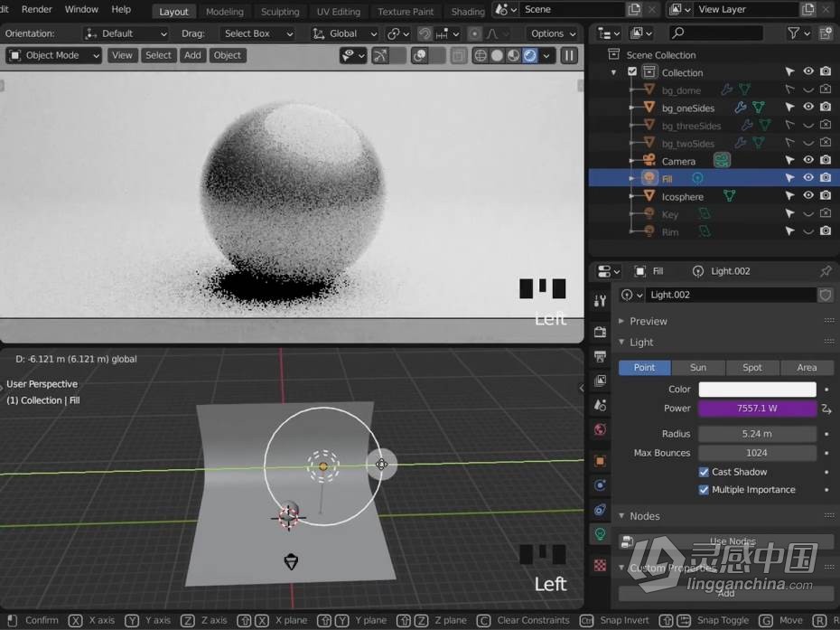This screenshot has height=630, width=840.
Task: Disable Icosphere render camera icon
Action: [x=826, y=195]
